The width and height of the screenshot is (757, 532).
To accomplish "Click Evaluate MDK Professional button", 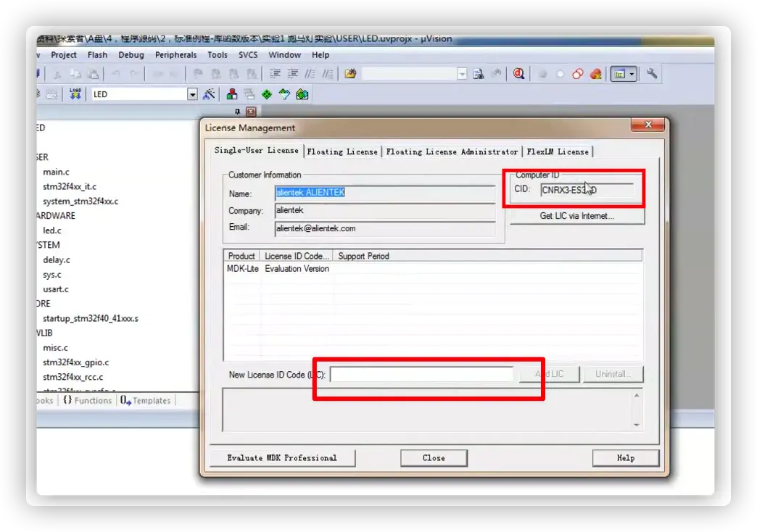I will pyautogui.click(x=282, y=457).
